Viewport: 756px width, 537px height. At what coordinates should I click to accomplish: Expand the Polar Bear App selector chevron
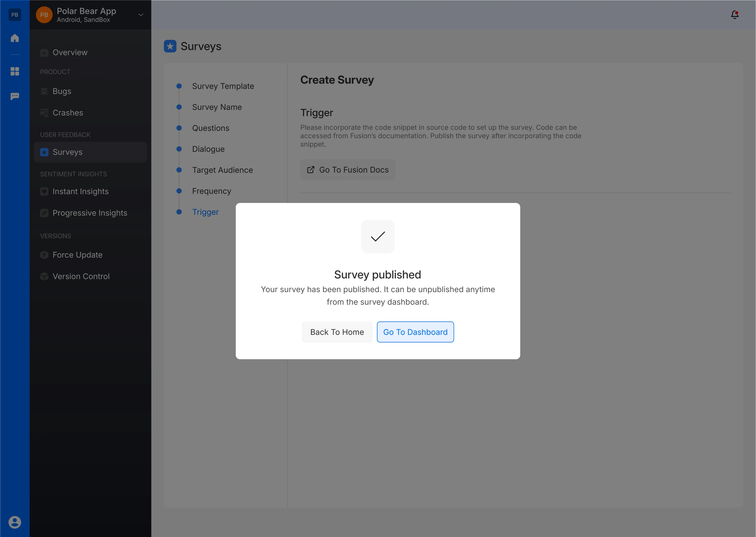click(141, 15)
